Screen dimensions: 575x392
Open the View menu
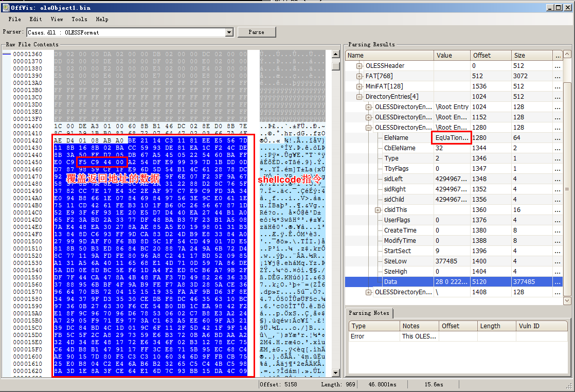tap(57, 19)
